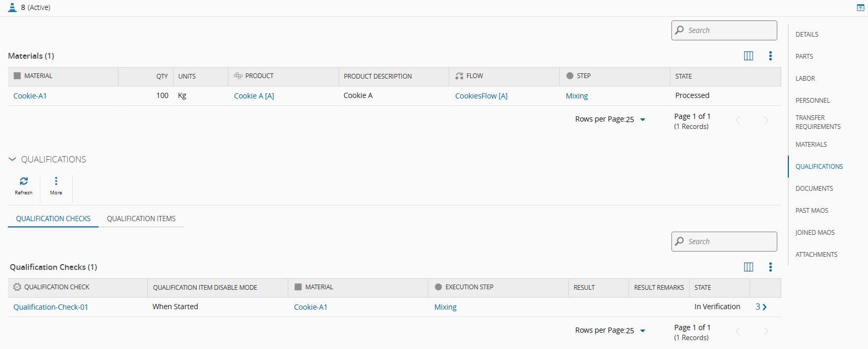Open the Cookie-A1 material link in Materials
The width and height of the screenshot is (868, 349).
(30, 96)
